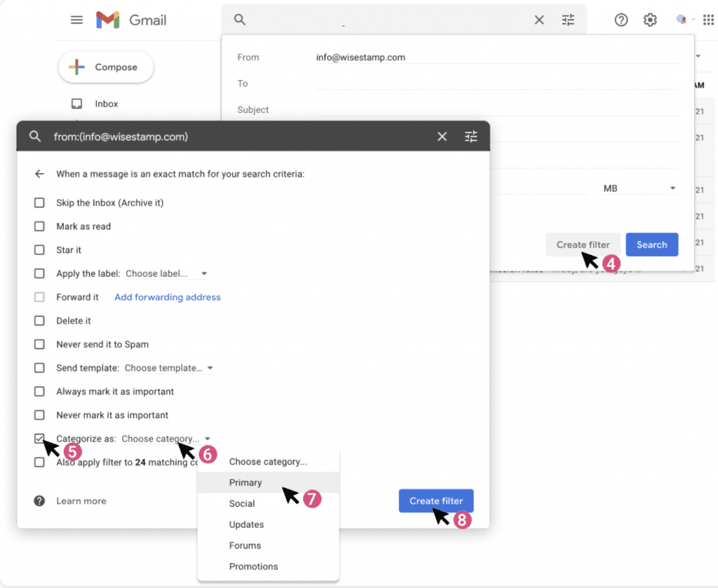Select Primary category

tap(269, 482)
